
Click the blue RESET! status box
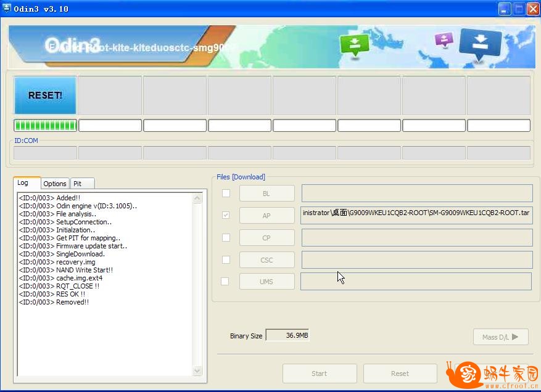45,95
